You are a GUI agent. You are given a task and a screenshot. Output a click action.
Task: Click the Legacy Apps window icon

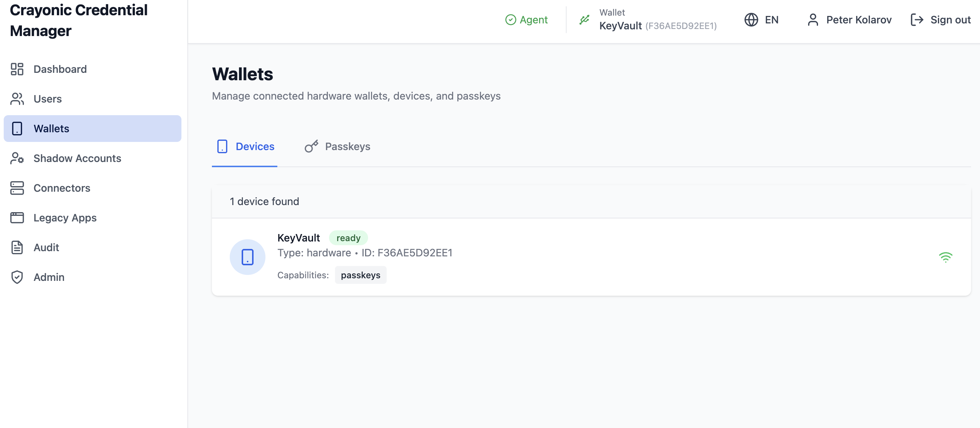click(17, 218)
